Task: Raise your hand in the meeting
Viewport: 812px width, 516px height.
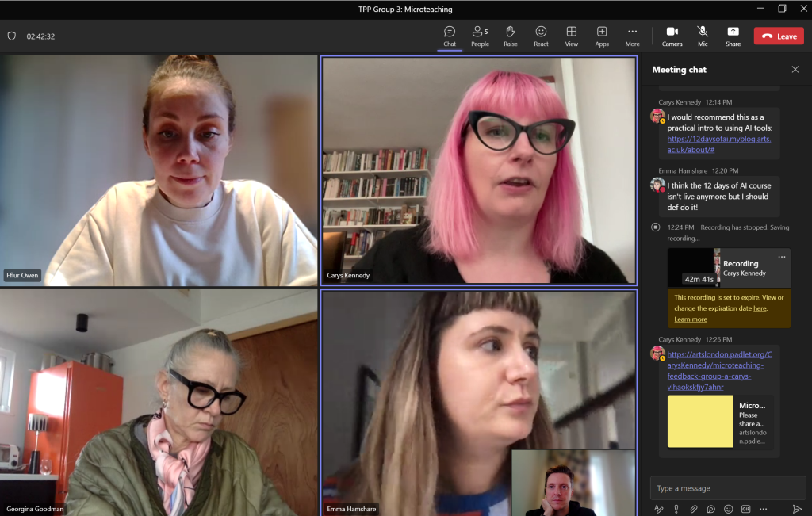Action: (x=511, y=36)
